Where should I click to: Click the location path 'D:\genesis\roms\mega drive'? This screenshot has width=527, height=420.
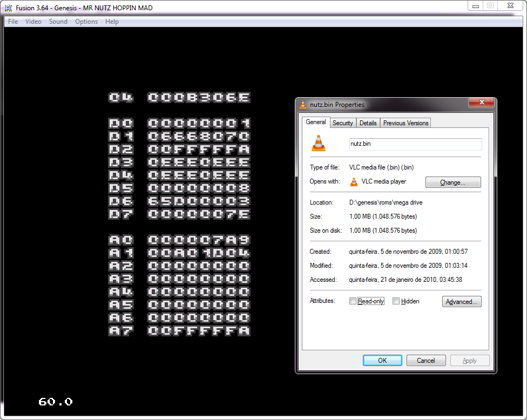(386, 202)
